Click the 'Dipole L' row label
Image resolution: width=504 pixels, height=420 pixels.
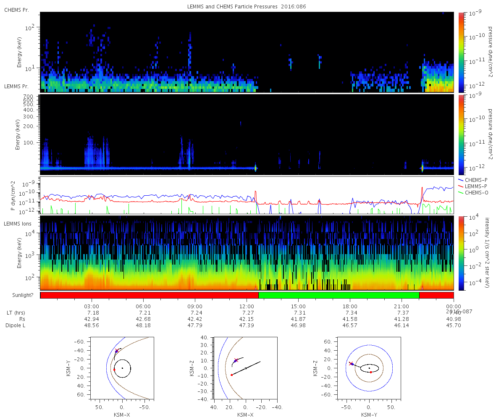pyautogui.click(x=15, y=325)
